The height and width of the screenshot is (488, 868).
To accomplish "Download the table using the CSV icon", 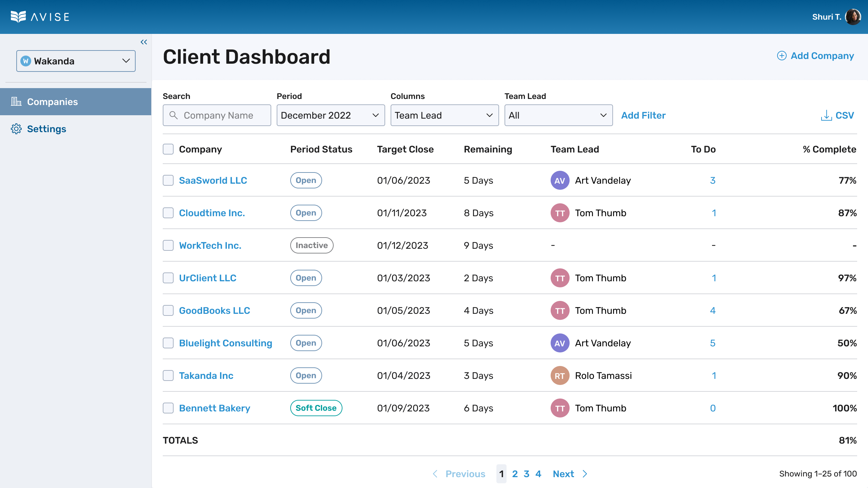I will click(x=826, y=115).
